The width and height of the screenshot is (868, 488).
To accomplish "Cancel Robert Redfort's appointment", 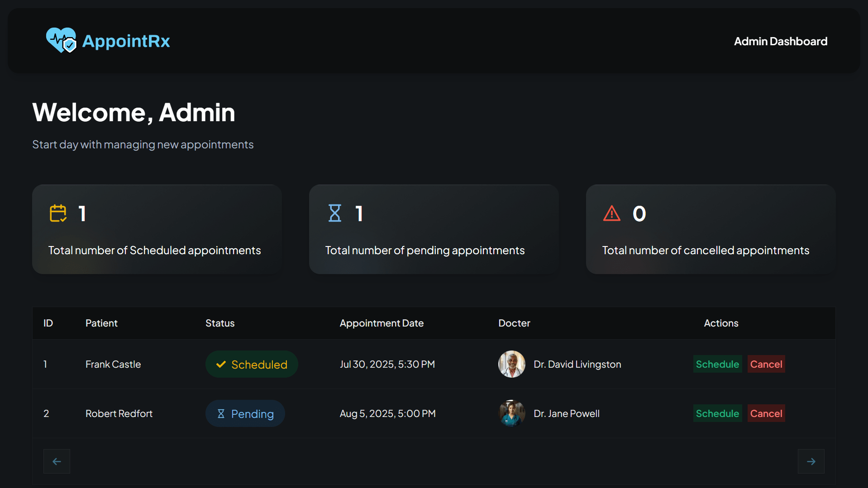I will [766, 413].
